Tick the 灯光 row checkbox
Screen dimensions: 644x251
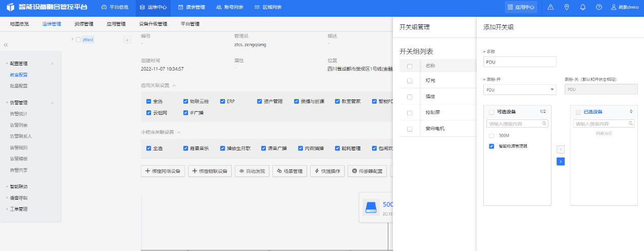(x=410, y=81)
